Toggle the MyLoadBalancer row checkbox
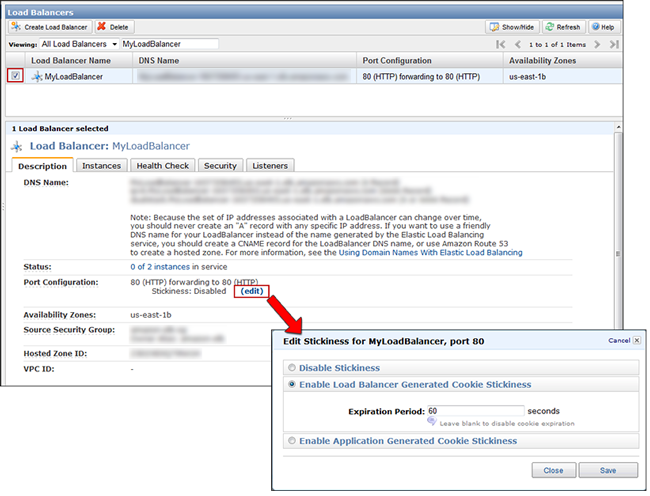Viewport: 650px width, 496px height. [x=15, y=76]
